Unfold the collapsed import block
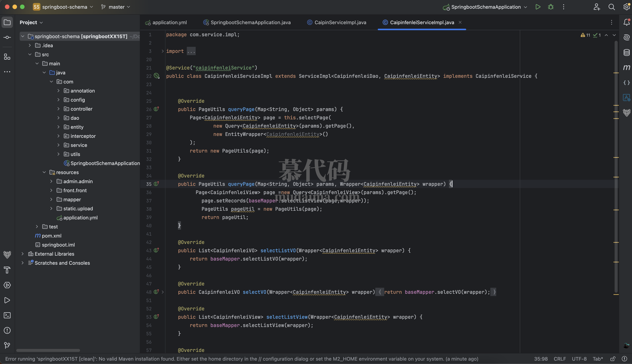 pos(163,51)
